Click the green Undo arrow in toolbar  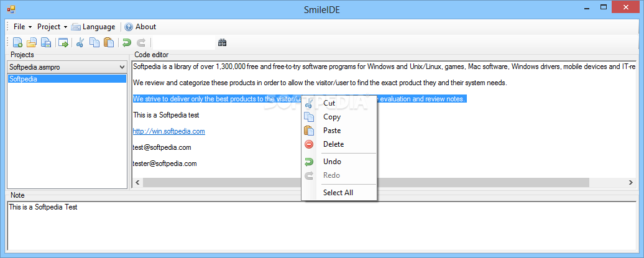[x=127, y=42]
